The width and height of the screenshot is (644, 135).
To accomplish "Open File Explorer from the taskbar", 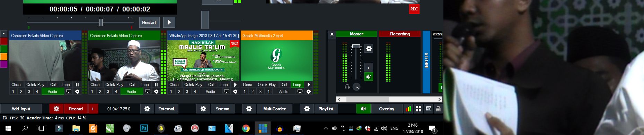I will point(76,128).
